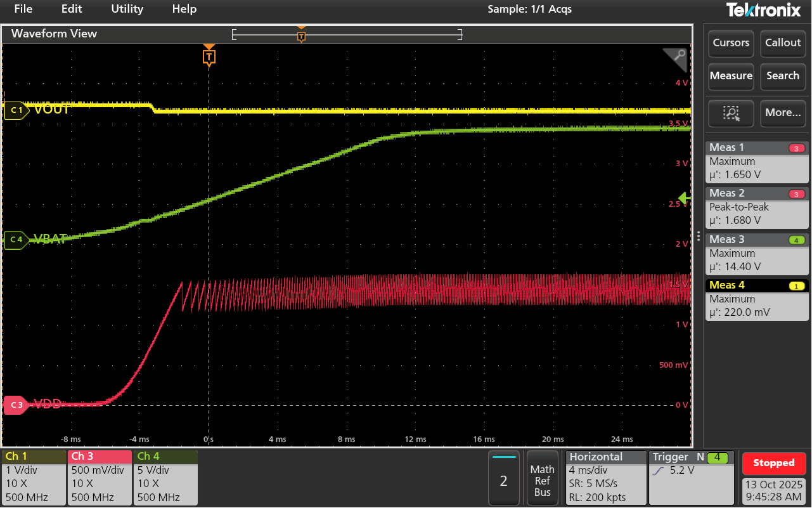Click the zoom magnifier icon in Waveform View

676,58
